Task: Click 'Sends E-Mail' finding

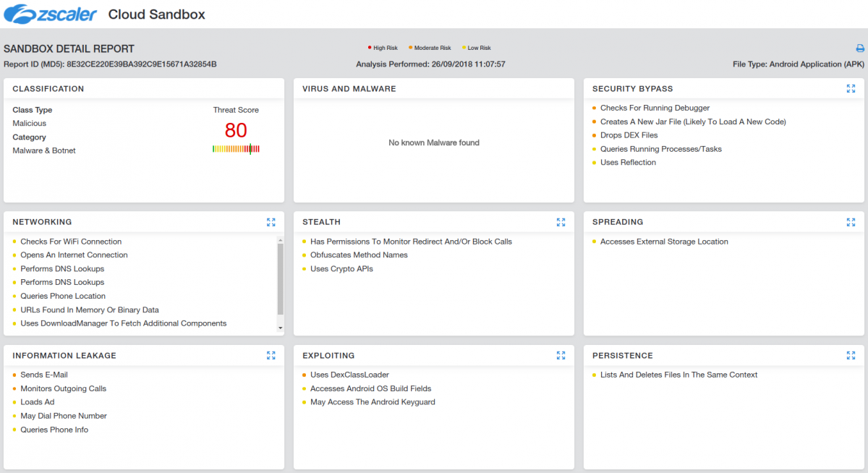Action: click(43, 375)
